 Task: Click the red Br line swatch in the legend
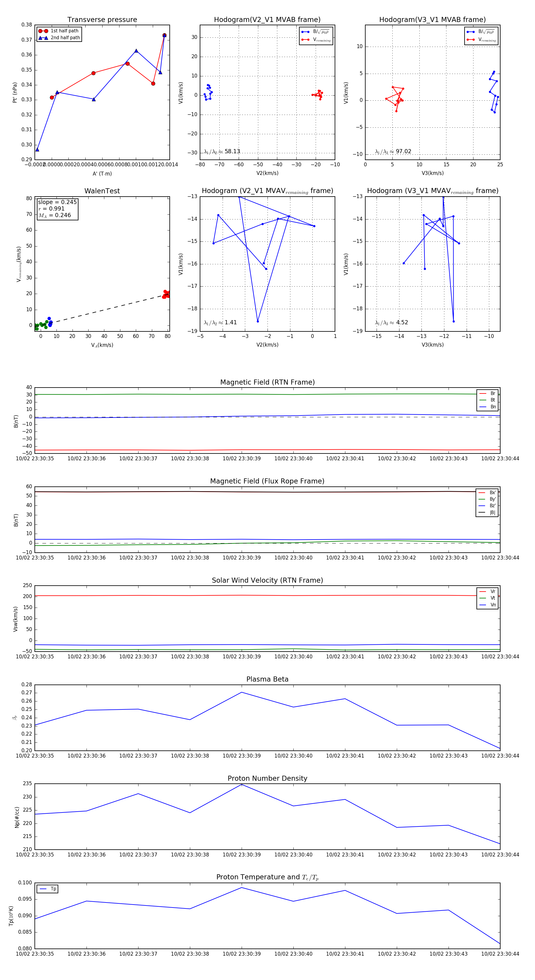tap(482, 393)
